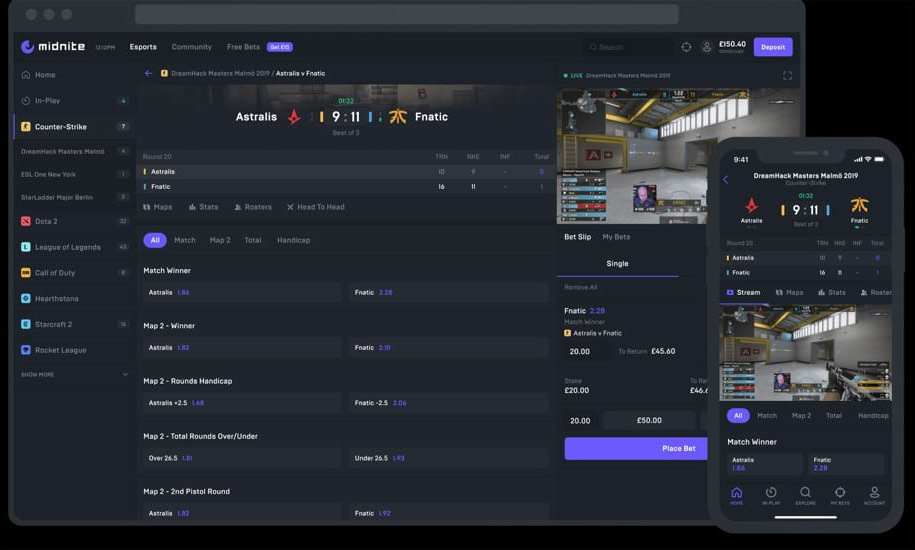Screen dimensions: 915x550
Task: Pick Astralis 1.82 for Map 2 Winner
Action: (x=242, y=348)
